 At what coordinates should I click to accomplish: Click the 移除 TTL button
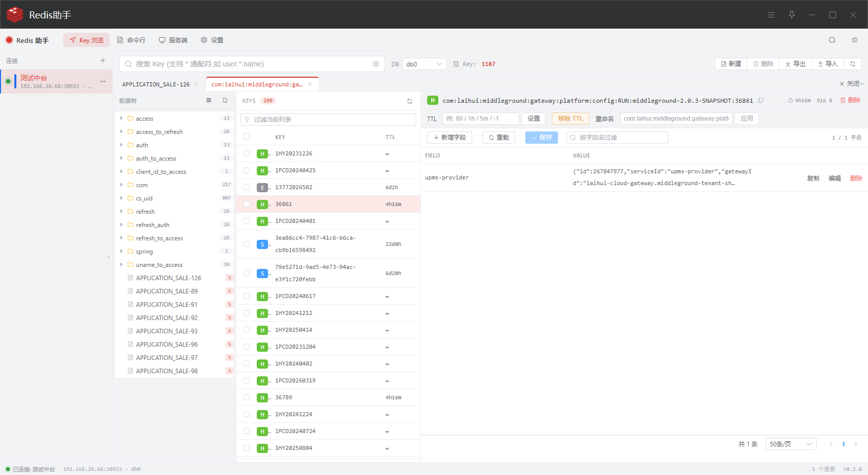pos(570,119)
